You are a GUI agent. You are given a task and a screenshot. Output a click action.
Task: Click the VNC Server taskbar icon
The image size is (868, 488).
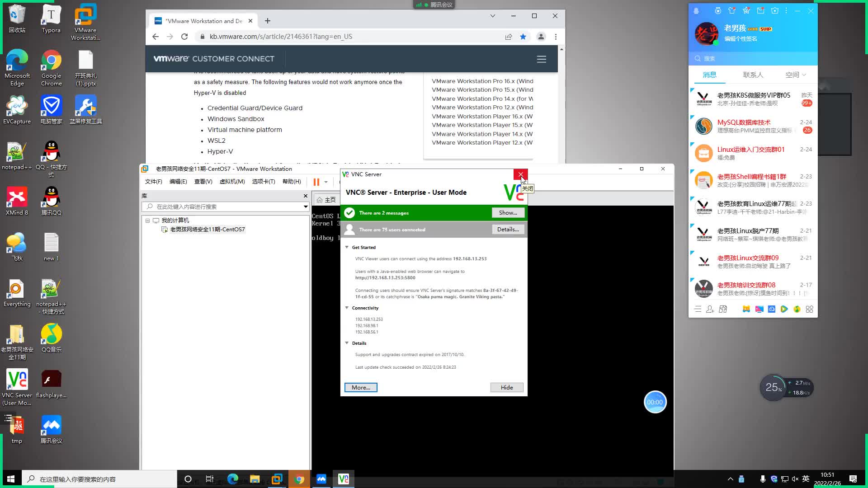pos(343,479)
